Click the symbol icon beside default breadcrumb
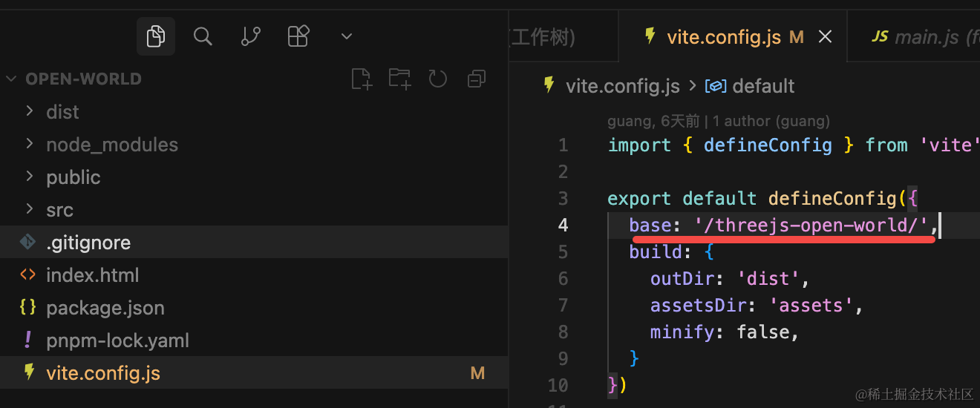The image size is (980, 408). click(716, 86)
